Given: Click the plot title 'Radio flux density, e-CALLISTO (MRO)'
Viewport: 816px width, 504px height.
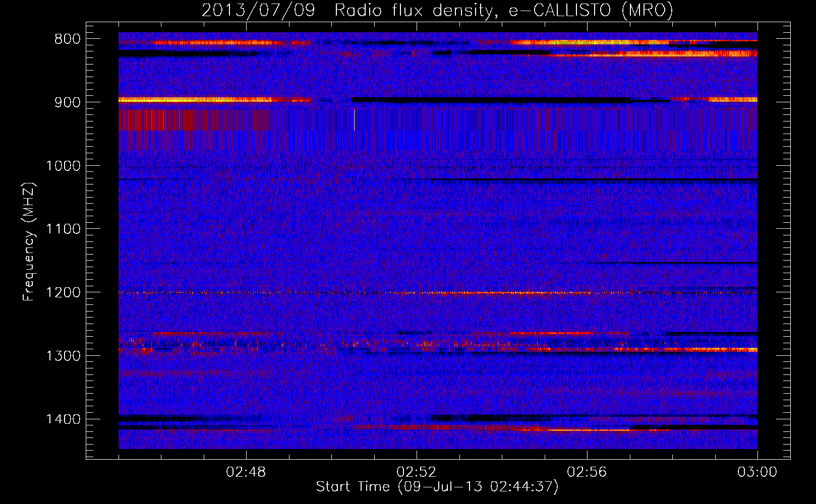Looking at the screenshot, I should click(503, 10).
